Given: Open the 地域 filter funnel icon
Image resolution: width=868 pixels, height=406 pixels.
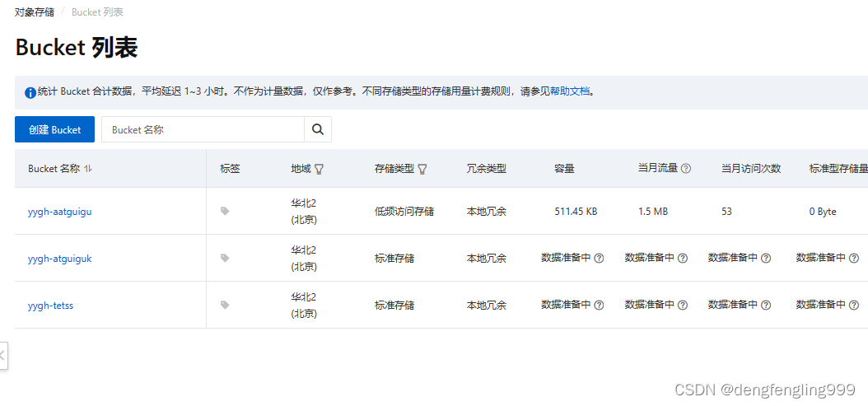Looking at the screenshot, I should pos(319,170).
